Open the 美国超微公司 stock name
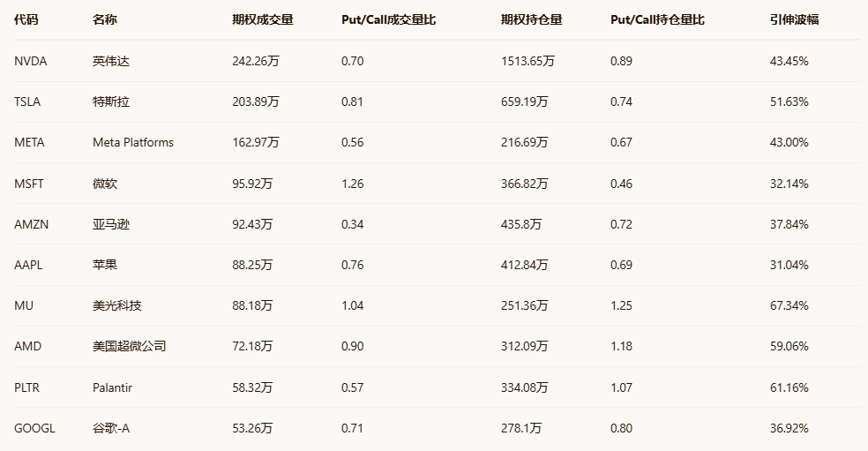 129,346
